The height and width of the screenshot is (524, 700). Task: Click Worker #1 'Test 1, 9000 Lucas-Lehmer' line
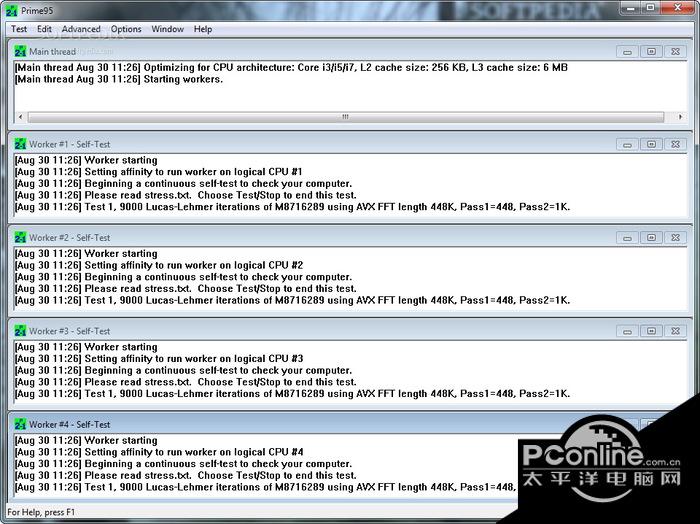pos(292,207)
